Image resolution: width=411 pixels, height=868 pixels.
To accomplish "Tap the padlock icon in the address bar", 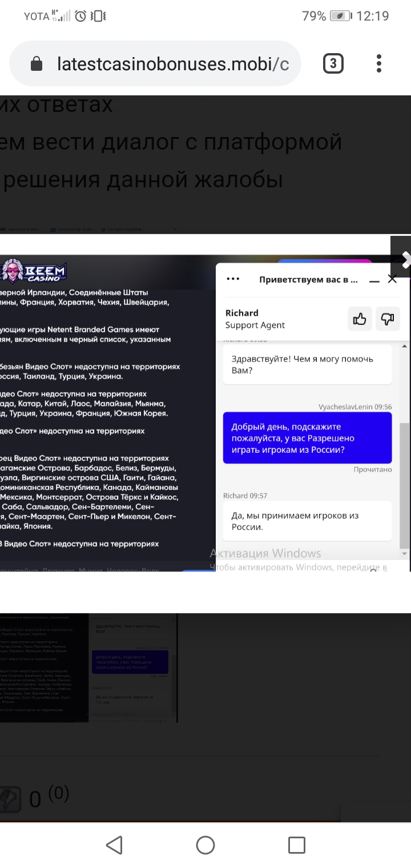I will (37, 64).
